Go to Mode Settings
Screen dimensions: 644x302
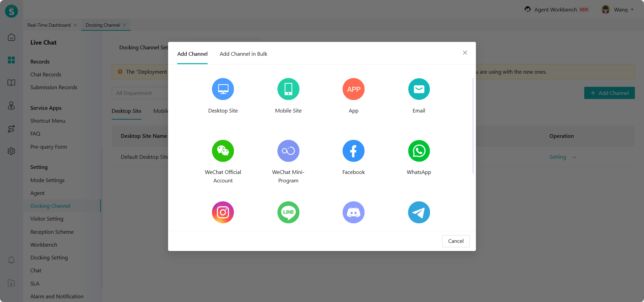pyautogui.click(x=48, y=180)
